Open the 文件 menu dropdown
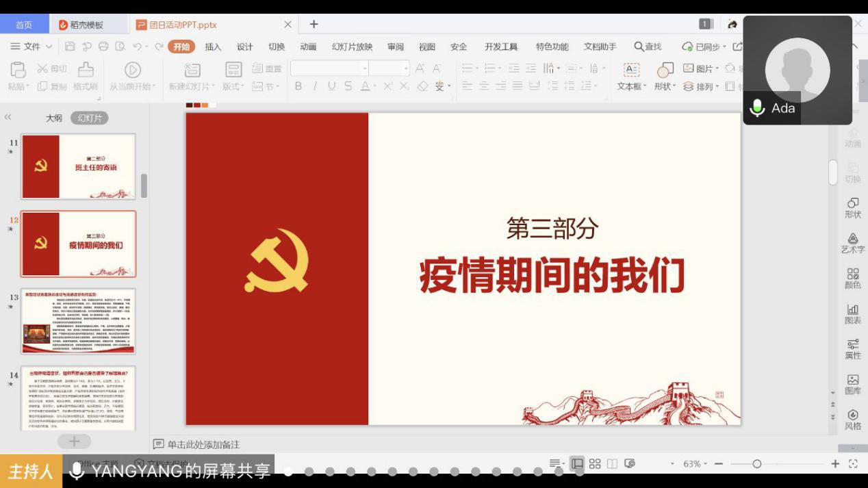Image resolution: width=868 pixels, height=488 pixels. click(x=31, y=47)
